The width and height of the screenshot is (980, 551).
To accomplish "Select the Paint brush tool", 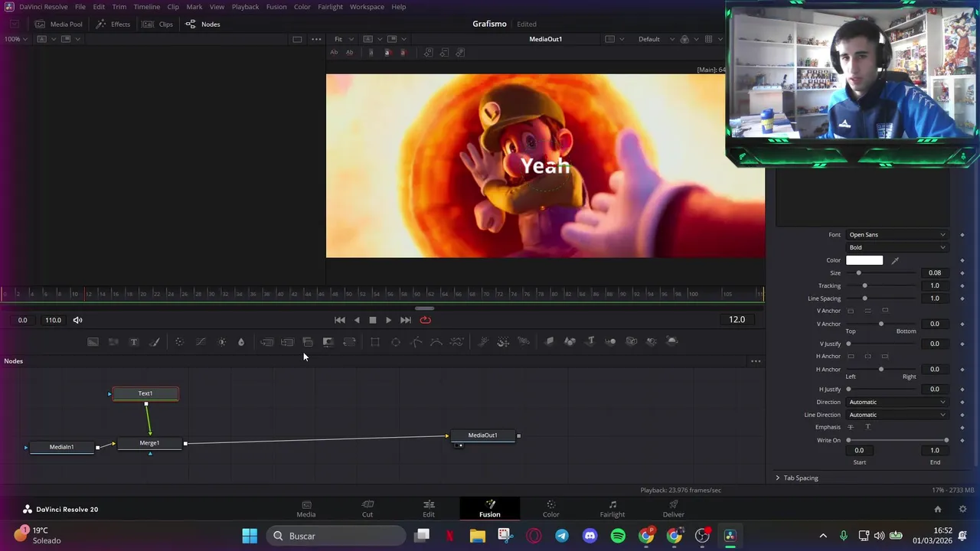I will 154,342.
